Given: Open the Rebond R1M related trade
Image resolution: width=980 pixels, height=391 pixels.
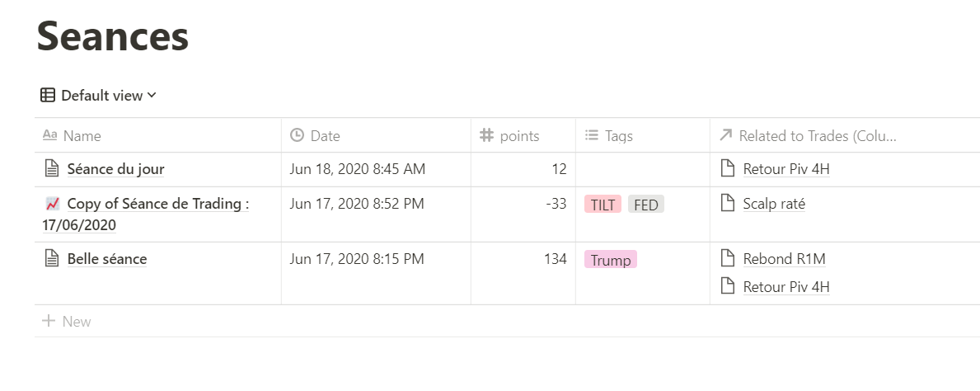Looking at the screenshot, I should [x=783, y=260].
